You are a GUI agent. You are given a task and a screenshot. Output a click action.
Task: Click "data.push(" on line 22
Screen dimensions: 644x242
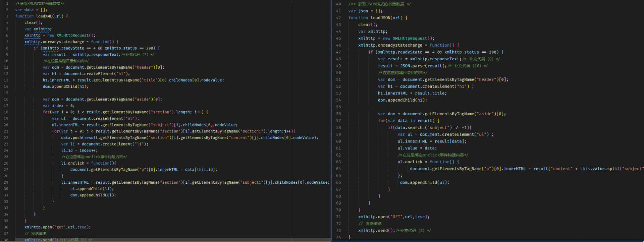(73, 137)
